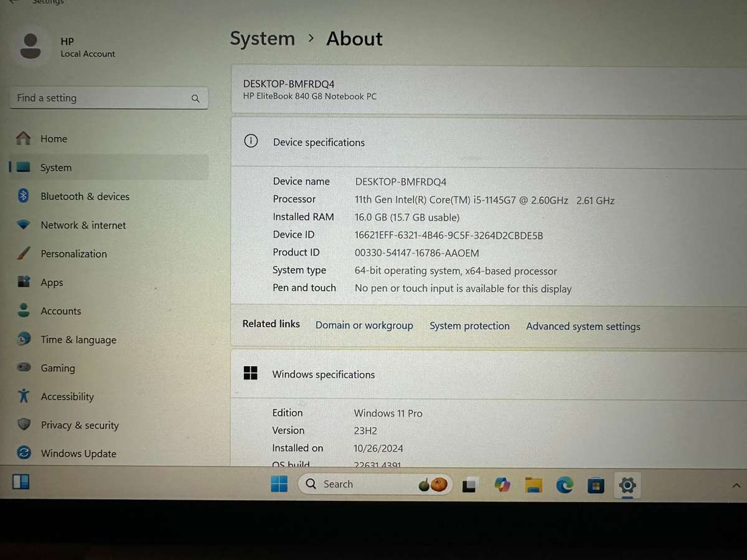Select the Network & internet globe icon
The width and height of the screenshot is (747, 560).
click(x=23, y=225)
